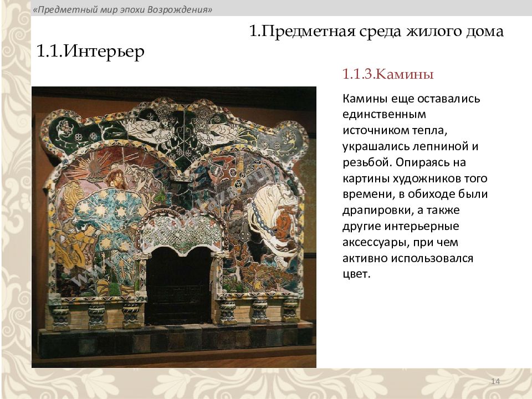532x399 pixels.
Task: Select the mosaic fireplace photo
Action: coord(174,227)
